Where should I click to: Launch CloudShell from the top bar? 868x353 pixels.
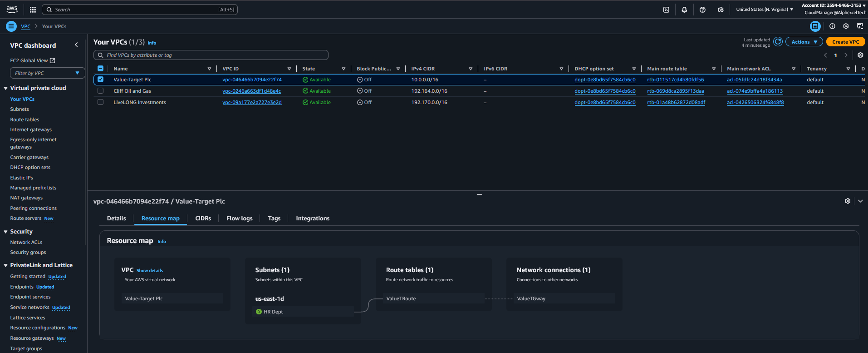(x=666, y=10)
